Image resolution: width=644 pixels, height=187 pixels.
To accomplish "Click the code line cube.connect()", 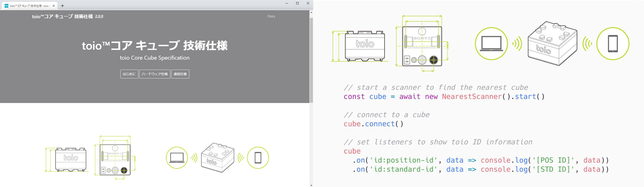I will [374, 124].
